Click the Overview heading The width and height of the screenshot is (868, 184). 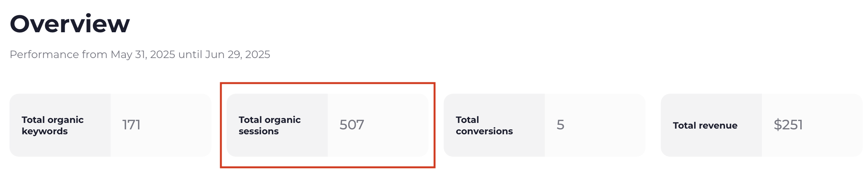(x=70, y=24)
